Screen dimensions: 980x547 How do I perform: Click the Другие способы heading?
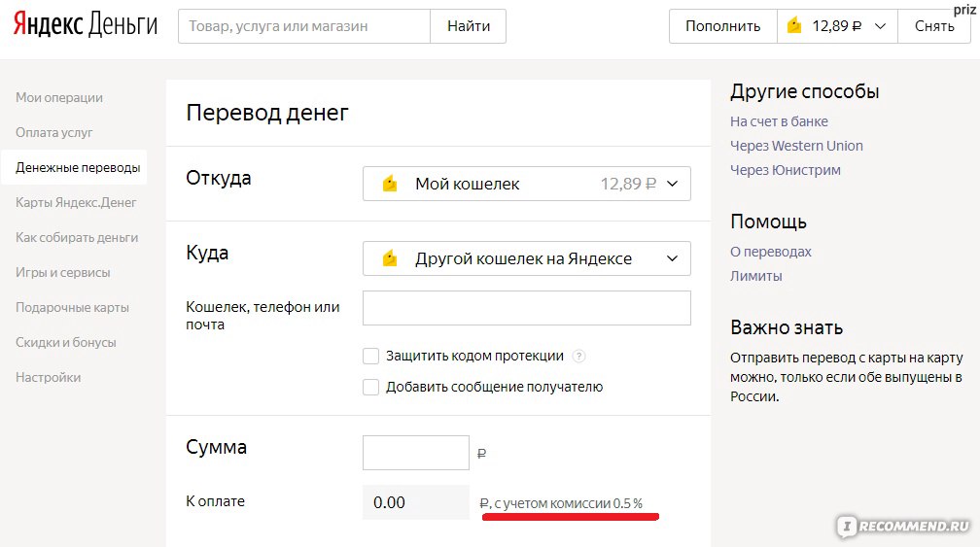[804, 91]
